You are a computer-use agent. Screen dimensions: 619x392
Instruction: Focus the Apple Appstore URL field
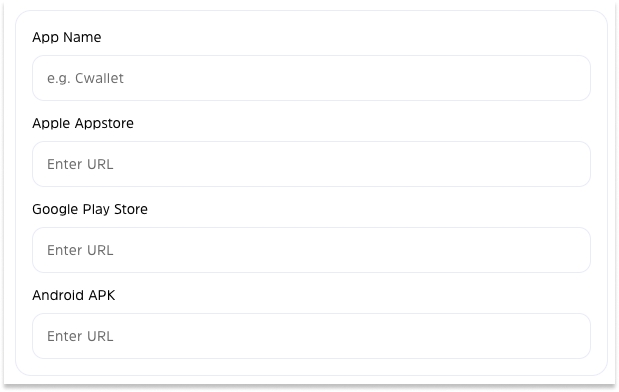tap(311, 164)
